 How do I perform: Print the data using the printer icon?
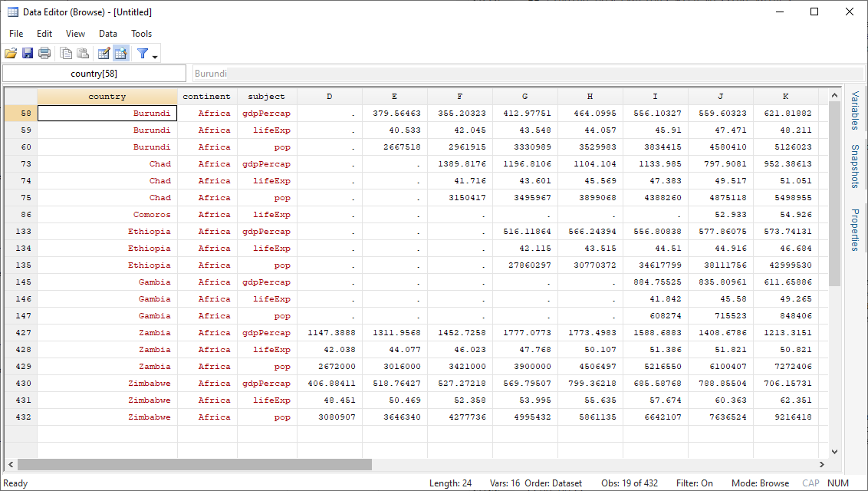pyautogui.click(x=44, y=53)
